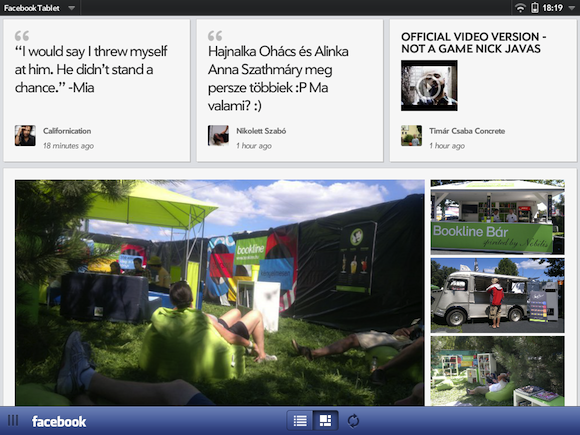The height and width of the screenshot is (435, 580).
Task: Open Californication profile picture
Action: click(x=25, y=135)
